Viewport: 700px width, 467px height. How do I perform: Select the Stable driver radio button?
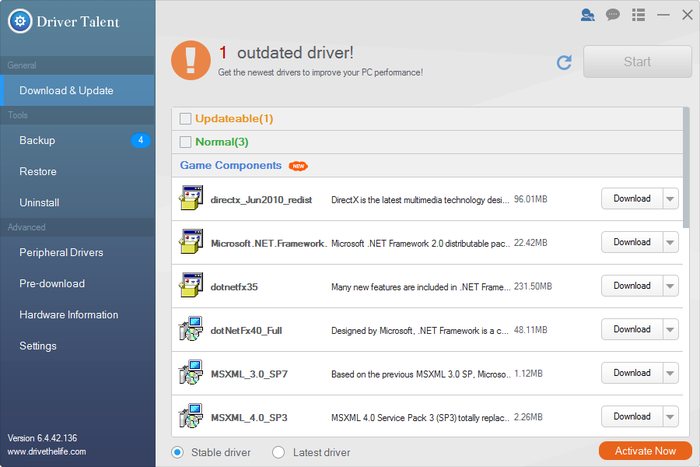(x=177, y=452)
